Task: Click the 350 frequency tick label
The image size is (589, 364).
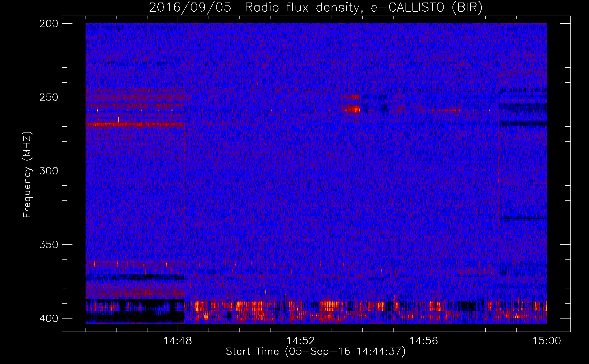Action: (48, 245)
